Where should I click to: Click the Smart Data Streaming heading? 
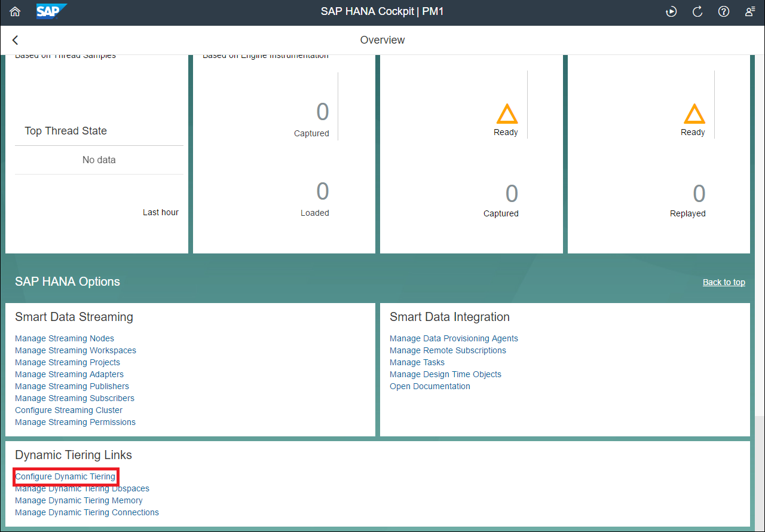[74, 317]
